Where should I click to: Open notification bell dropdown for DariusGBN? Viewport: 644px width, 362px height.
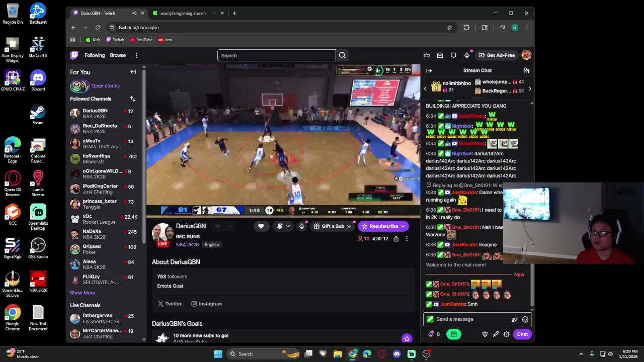click(x=284, y=226)
